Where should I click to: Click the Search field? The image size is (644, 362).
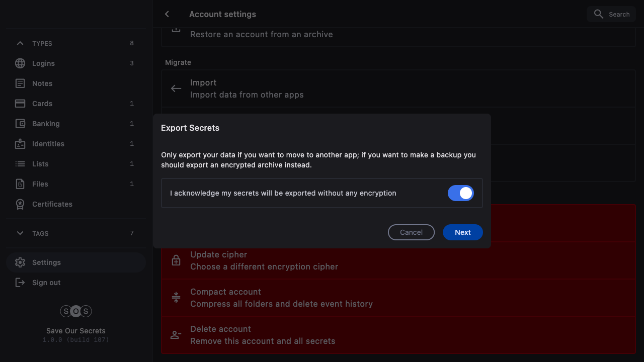pos(611,14)
